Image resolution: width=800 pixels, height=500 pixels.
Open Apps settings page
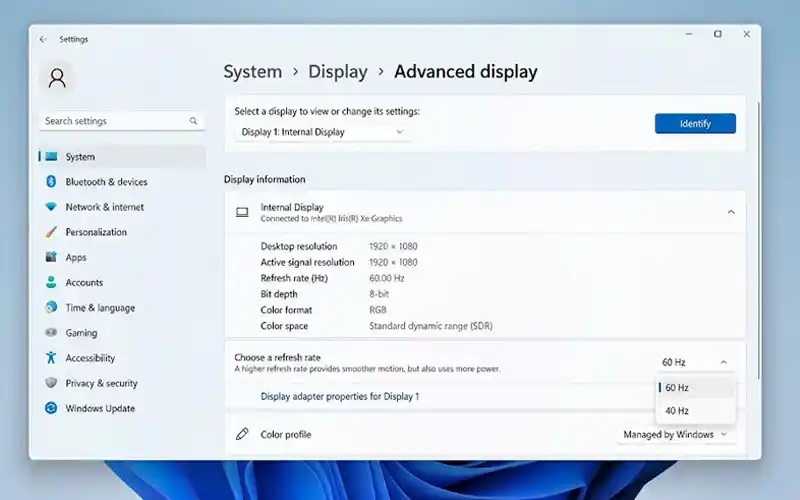click(122, 257)
